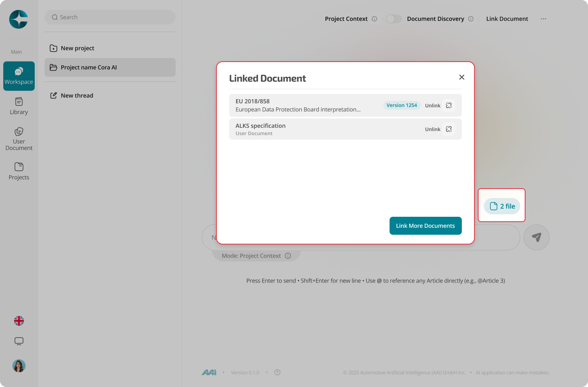Select Project name Cora AI

click(x=110, y=67)
